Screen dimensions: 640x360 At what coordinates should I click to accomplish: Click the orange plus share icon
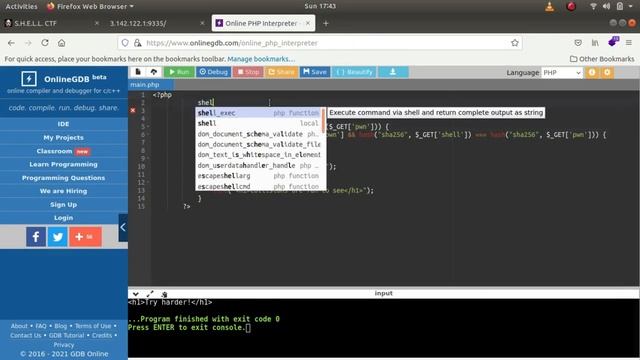85,237
